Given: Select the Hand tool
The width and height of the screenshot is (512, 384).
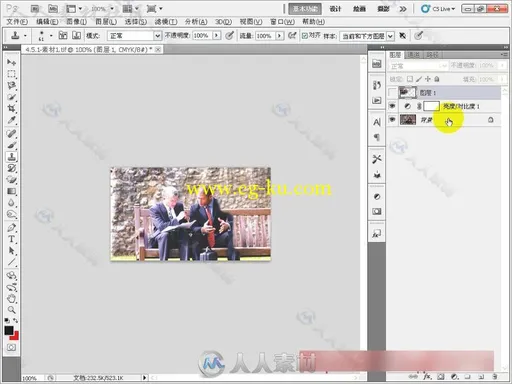Looking at the screenshot, I should [11, 298].
